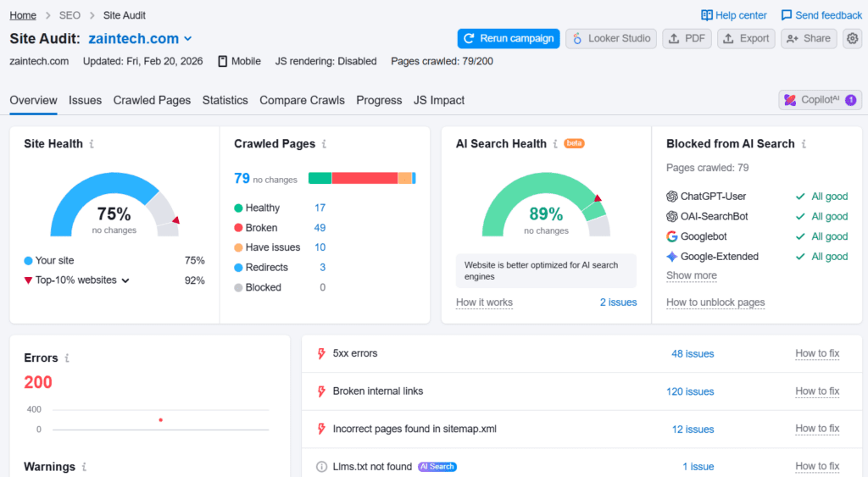Click the red Broken segment in crawled bar
This screenshot has width=868, height=477.
coord(364,178)
